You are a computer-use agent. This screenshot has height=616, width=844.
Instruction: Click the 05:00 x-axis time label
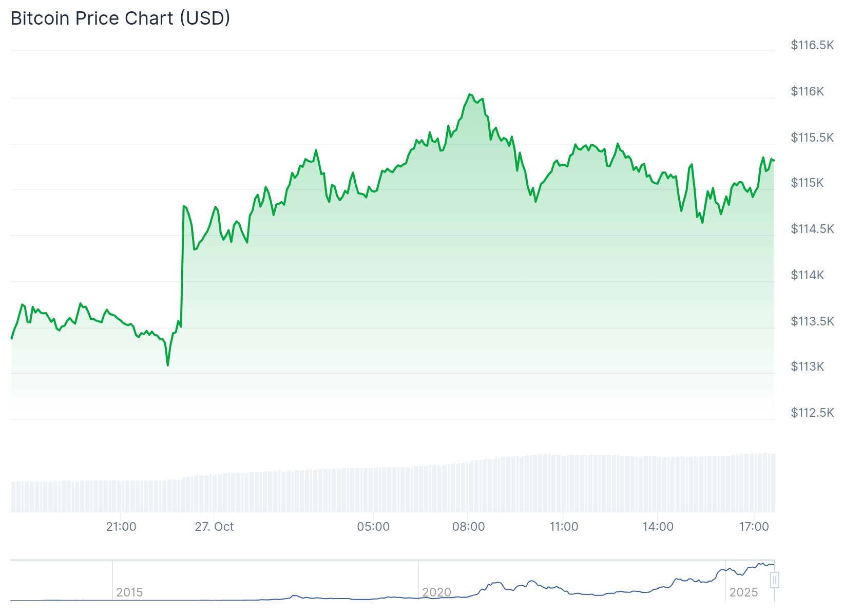tap(373, 527)
